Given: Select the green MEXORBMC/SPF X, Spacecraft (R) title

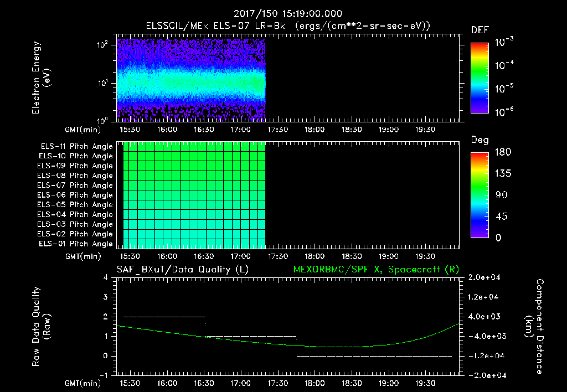Looking at the screenshot, I should [x=376, y=270].
